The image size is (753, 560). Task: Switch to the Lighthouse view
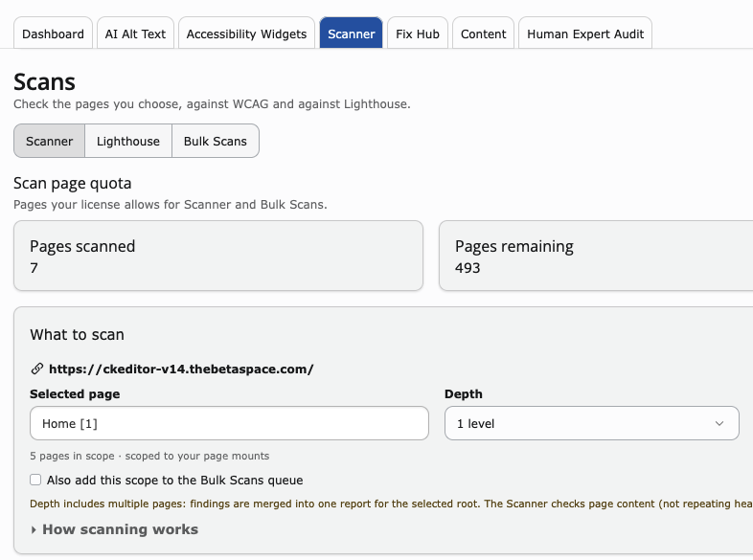128,141
